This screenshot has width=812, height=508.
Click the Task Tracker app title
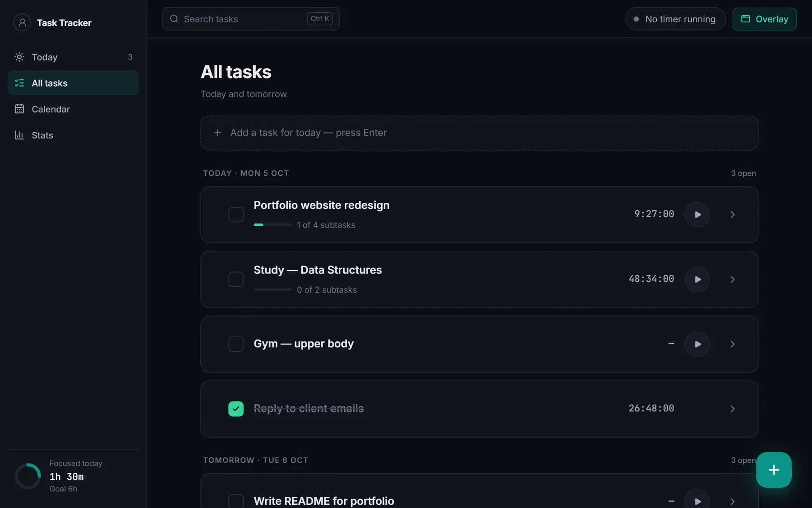64,23
